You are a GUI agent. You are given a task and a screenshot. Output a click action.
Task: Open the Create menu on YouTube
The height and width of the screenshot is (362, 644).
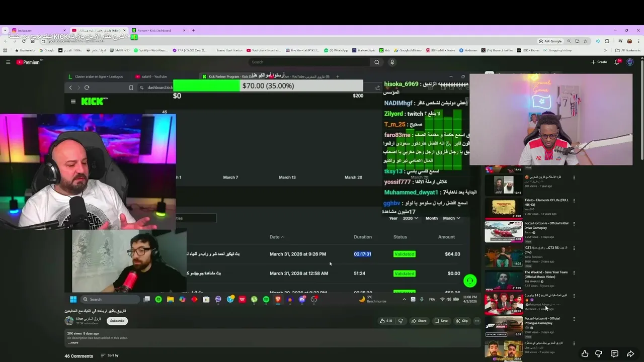[x=599, y=62]
